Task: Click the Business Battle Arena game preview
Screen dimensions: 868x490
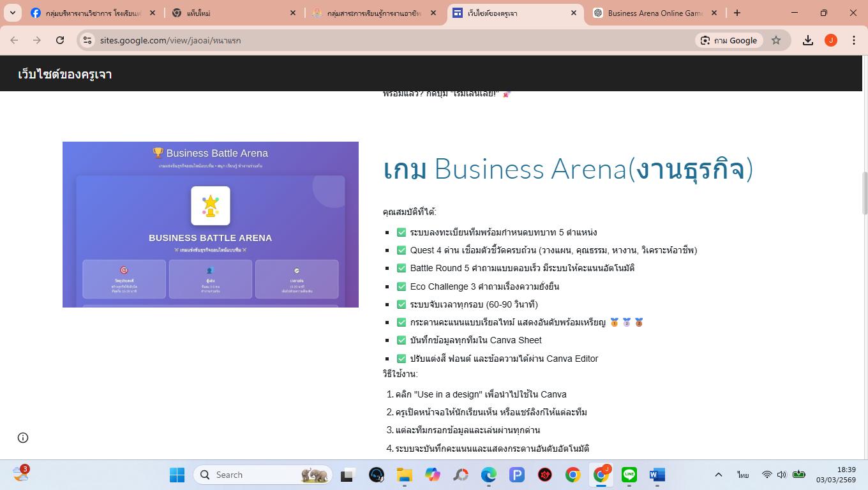Action: point(210,225)
